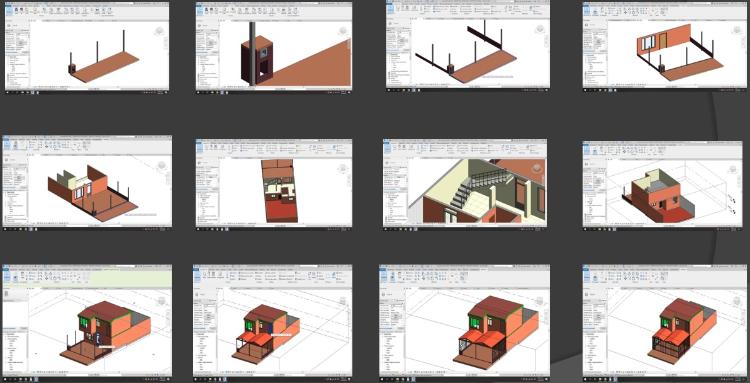This screenshot has height=383, width=750.
Task: Click the ViewCube in the partial walls screenshot
Action: (162, 165)
